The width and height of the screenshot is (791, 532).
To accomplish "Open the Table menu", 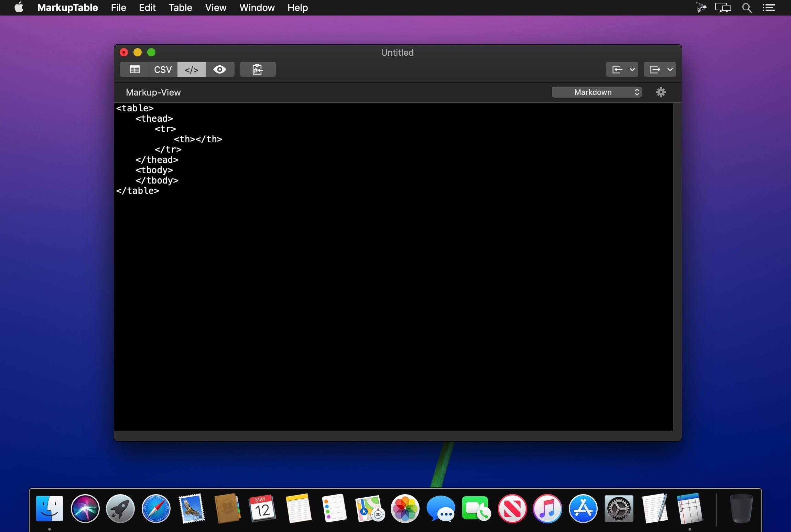I will coord(180,8).
